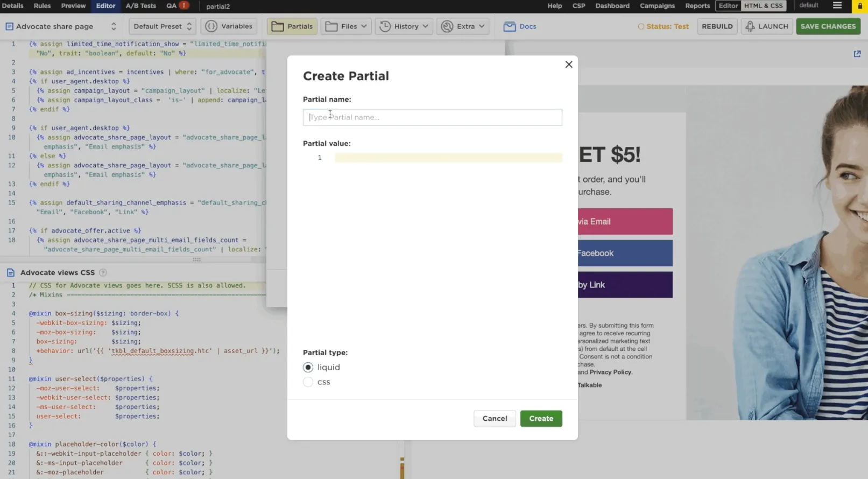The width and height of the screenshot is (868, 479).
Task: Select the css partial type
Action: (x=308, y=382)
